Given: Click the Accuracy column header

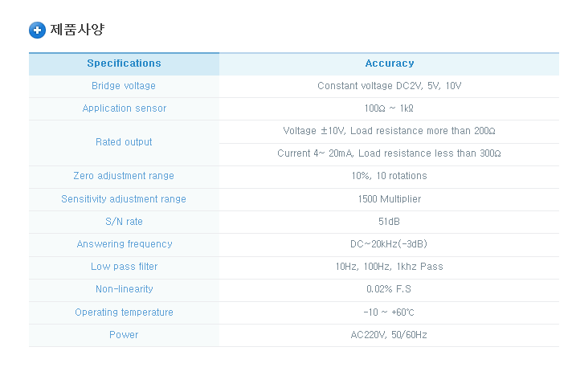Looking at the screenshot, I should click(x=390, y=63).
